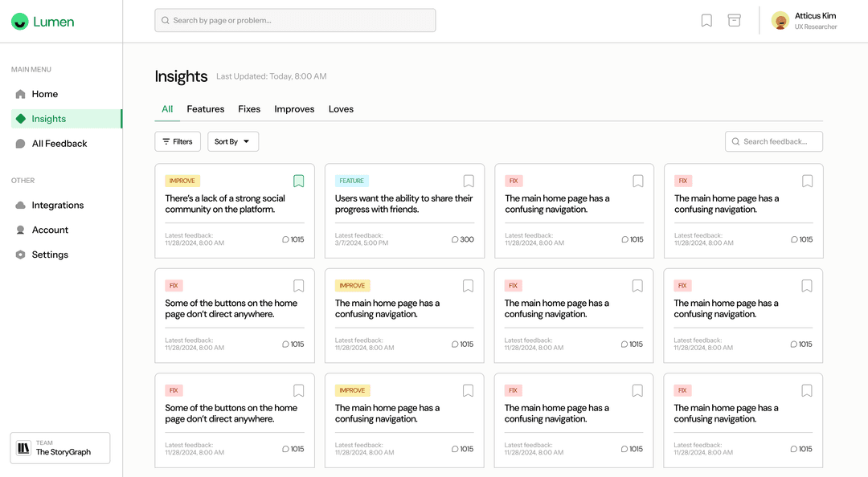The image size is (868, 477).
Task: Open saved items via bookmark icon
Action: point(706,20)
